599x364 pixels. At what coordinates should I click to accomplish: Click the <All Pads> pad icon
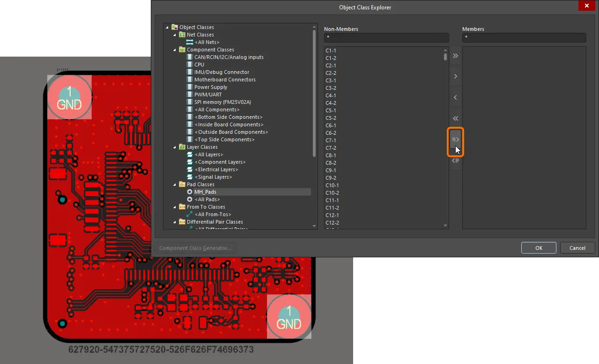pos(190,199)
